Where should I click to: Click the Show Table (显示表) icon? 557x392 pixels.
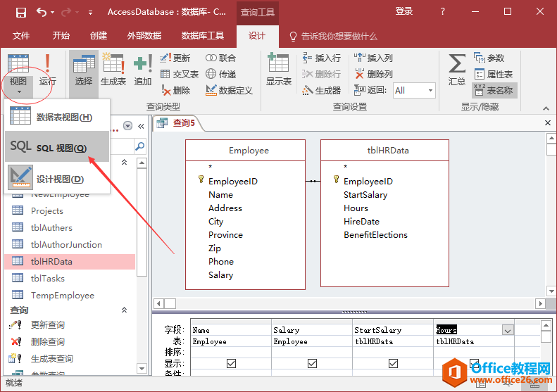tap(278, 70)
